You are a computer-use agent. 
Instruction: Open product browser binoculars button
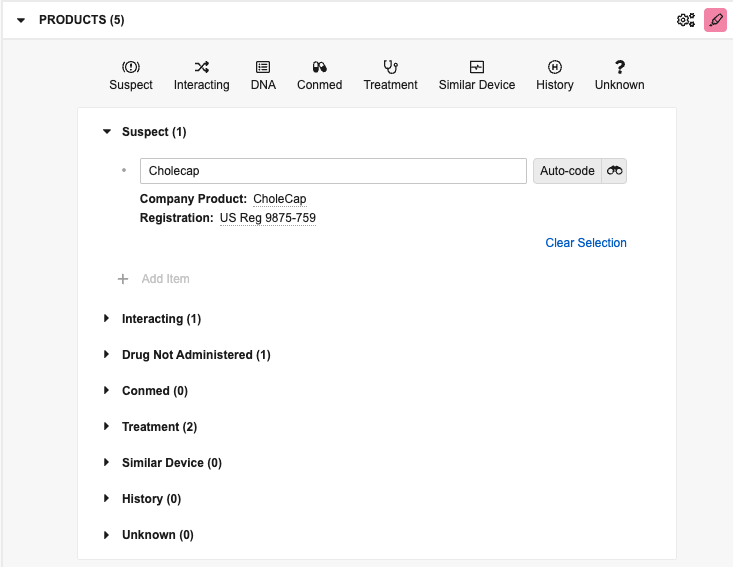click(614, 171)
